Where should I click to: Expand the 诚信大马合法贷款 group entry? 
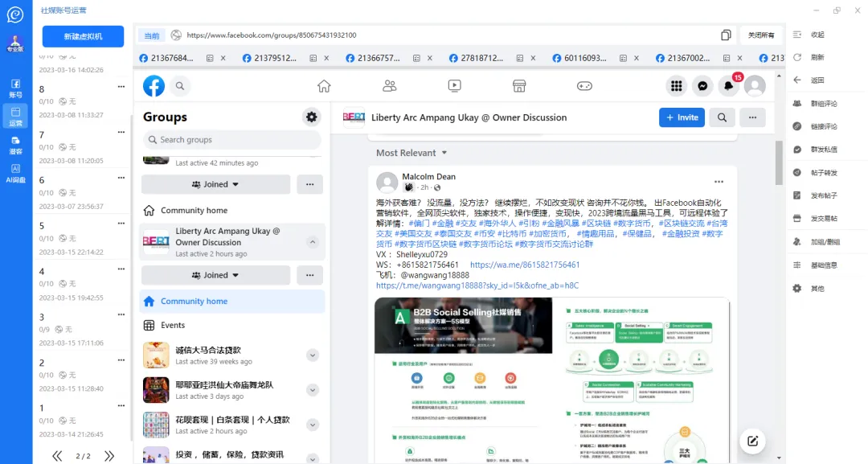[x=312, y=355]
